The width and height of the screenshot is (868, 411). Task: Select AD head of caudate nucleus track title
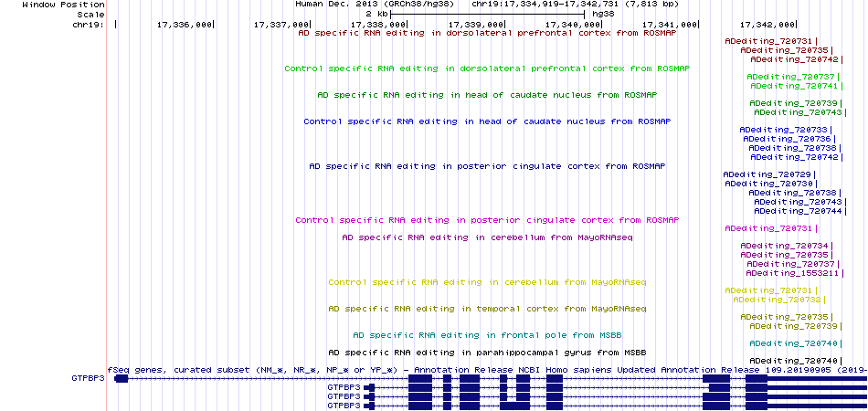coord(487,95)
